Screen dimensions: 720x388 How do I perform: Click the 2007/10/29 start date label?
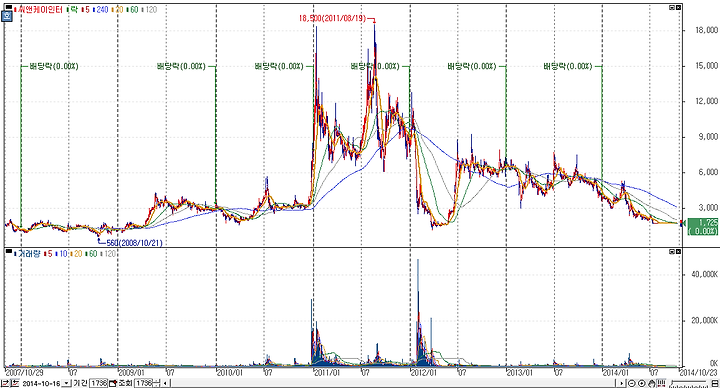[24, 372]
